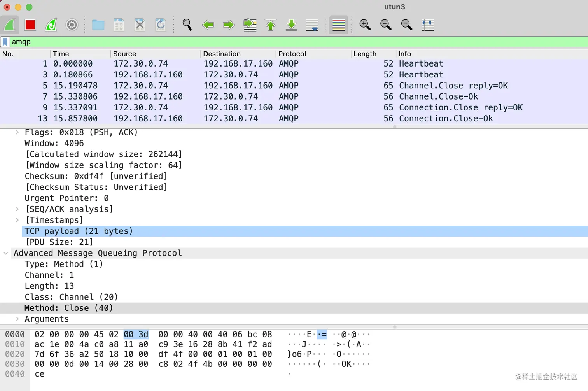This screenshot has width=588, height=391.
Task: Sort by the Destination column header
Action: point(238,54)
